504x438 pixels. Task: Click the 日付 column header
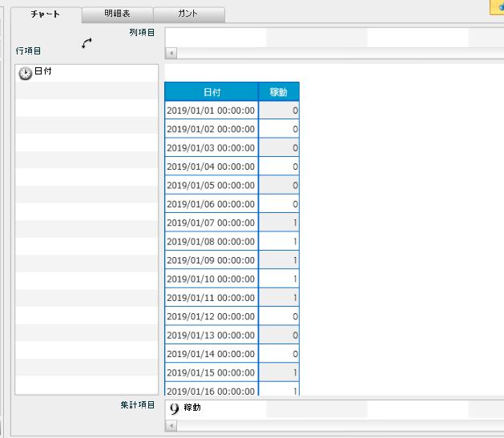(x=212, y=92)
